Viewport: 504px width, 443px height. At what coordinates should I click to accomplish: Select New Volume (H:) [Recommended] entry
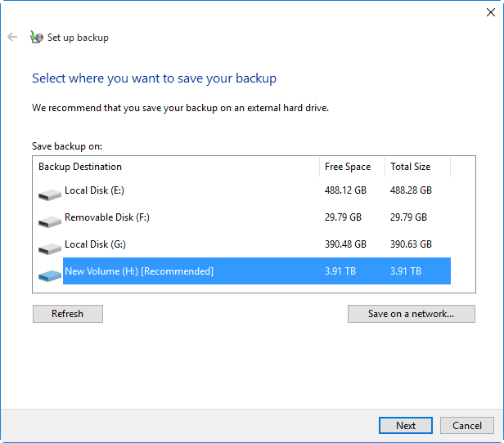[x=139, y=271]
